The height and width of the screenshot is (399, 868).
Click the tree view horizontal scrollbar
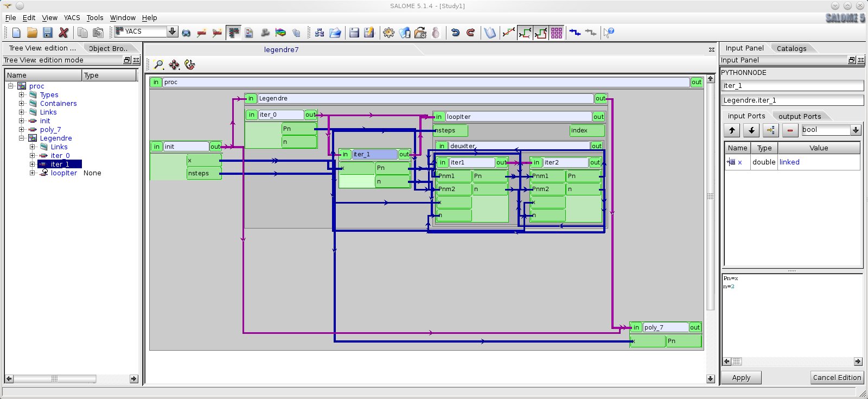(x=54, y=378)
